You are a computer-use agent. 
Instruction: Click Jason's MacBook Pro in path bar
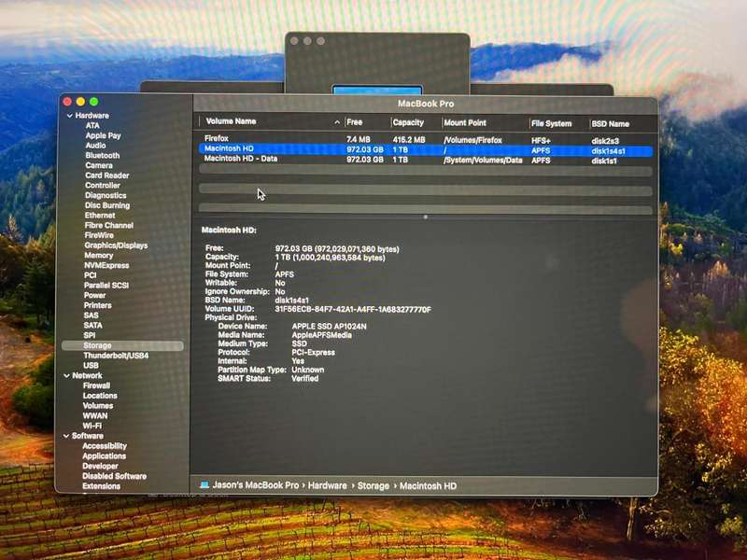(x=255, y=485)
